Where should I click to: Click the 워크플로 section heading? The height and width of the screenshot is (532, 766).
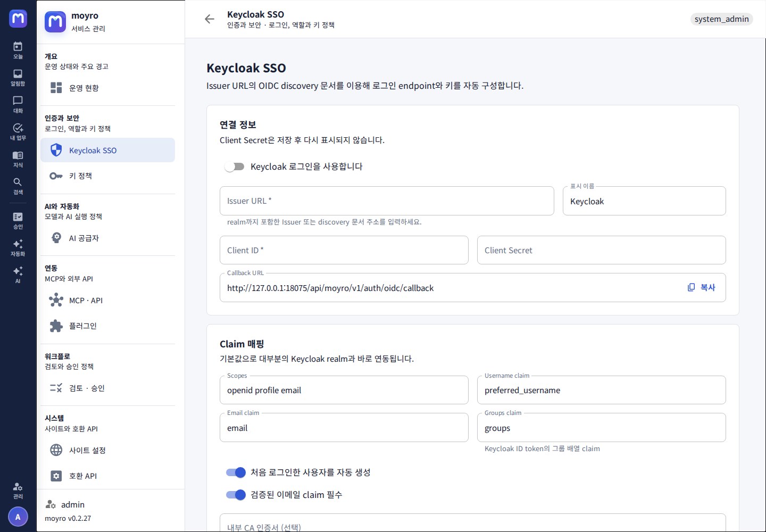click(x=57, y=356)
